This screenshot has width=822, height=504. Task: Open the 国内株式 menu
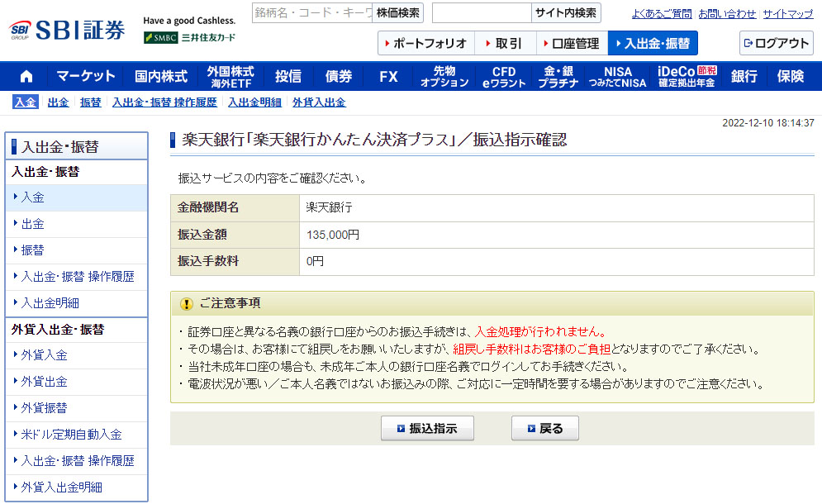[x=161, y=76]
